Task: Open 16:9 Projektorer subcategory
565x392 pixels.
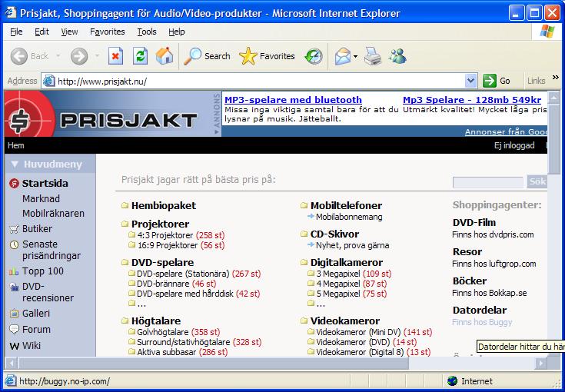Action: (x=168, y=245)
